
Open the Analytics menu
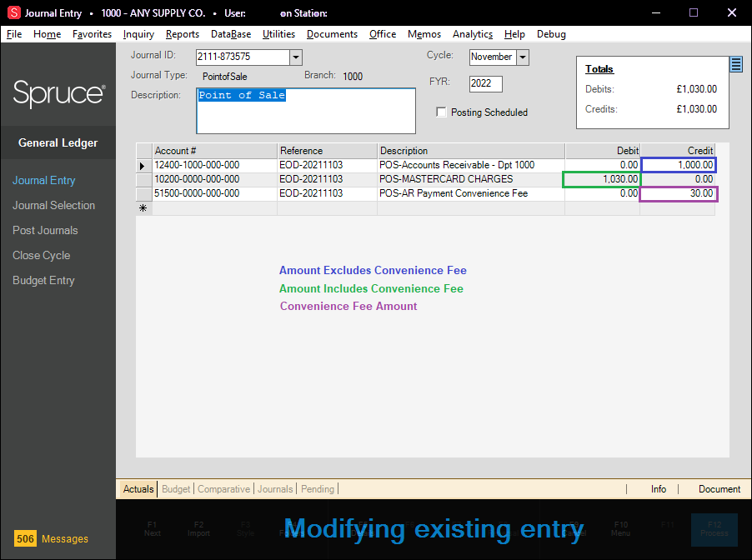(473, 34)
